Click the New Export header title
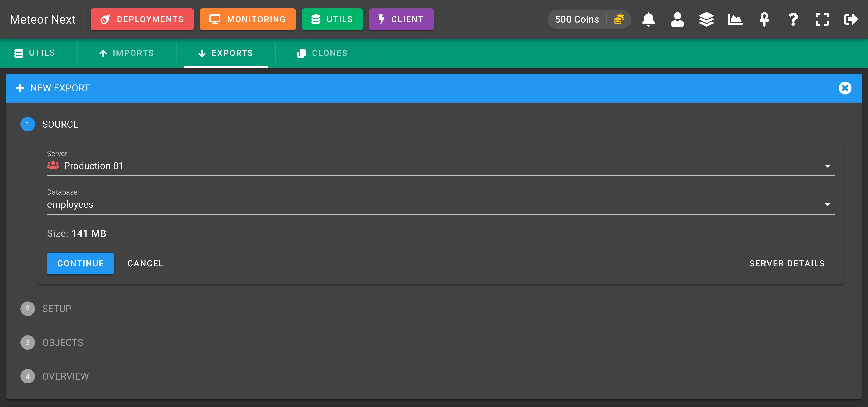The height and width of the screenshot is (407, 868). [x=60, y=88]
